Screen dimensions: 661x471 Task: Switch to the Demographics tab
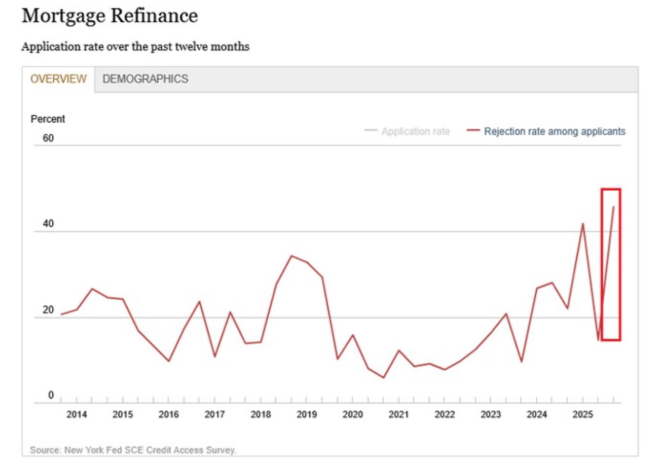click(145, 79)
